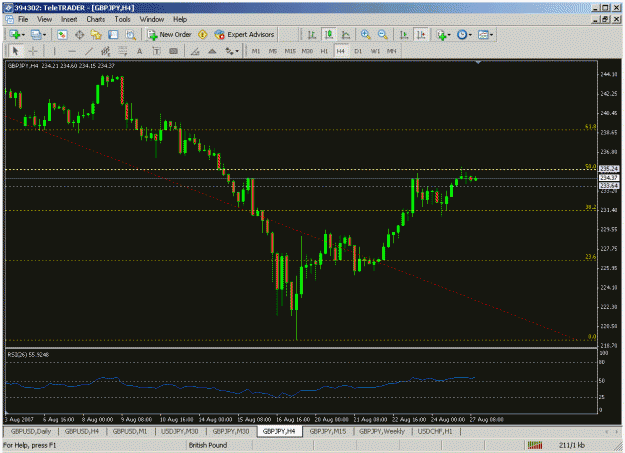Switch to the USDCHF,H1 chart tab
The image size is (625, 453).
[435, 431]
